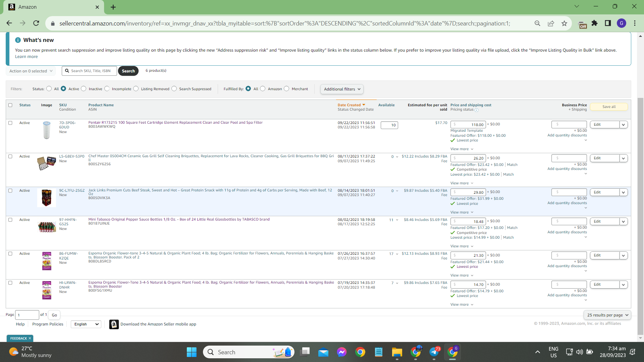644x362 pixels.
Task: Choose the All status radio filter
Action: (49, 88)
